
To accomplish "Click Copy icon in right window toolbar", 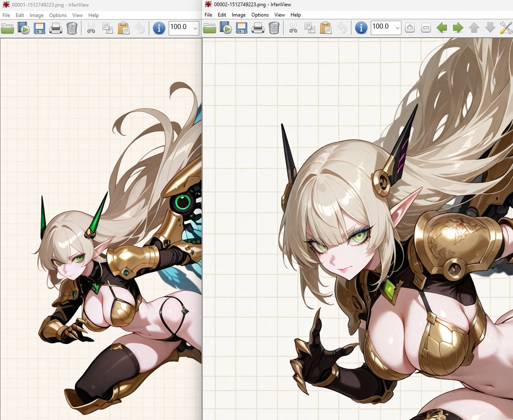I will click(x=310, y=28).
